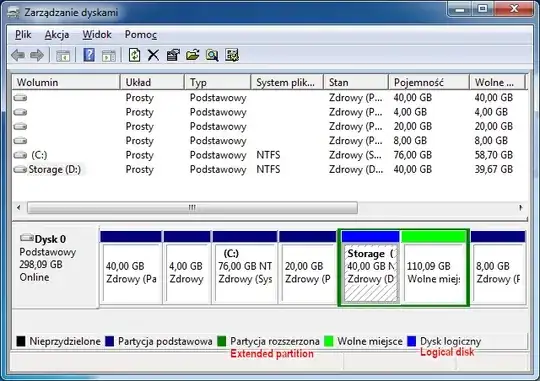This screenshot has width=540, height=381.
Task: Sort by the Wolne column header
Action: coord(497,82)
